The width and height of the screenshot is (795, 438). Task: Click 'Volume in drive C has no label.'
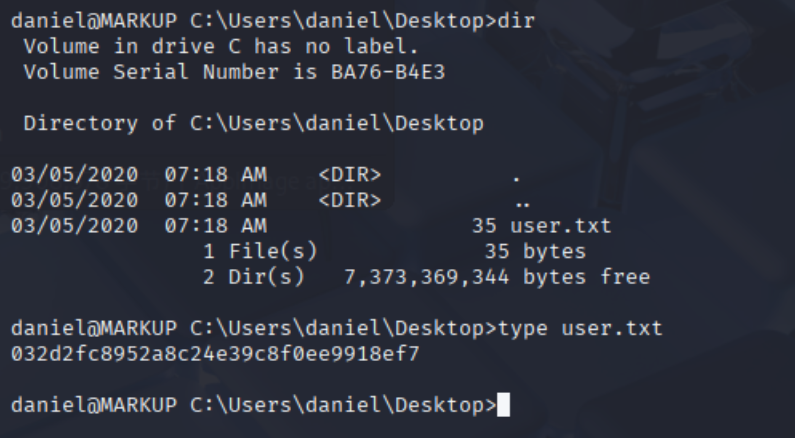pos(221,47)
